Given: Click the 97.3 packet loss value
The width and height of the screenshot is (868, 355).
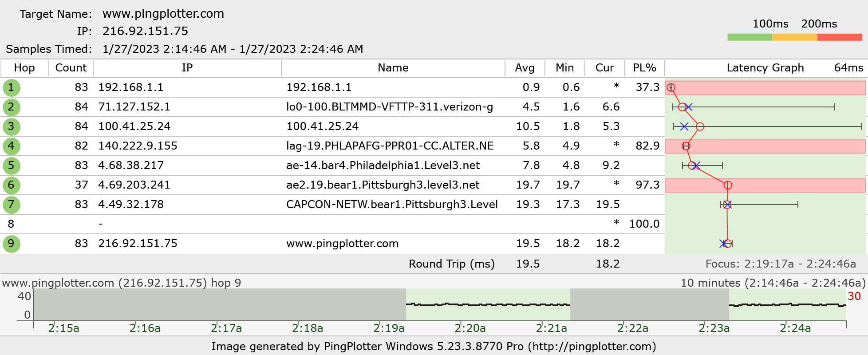Looking at the screenshot, I should click(647, 185).
